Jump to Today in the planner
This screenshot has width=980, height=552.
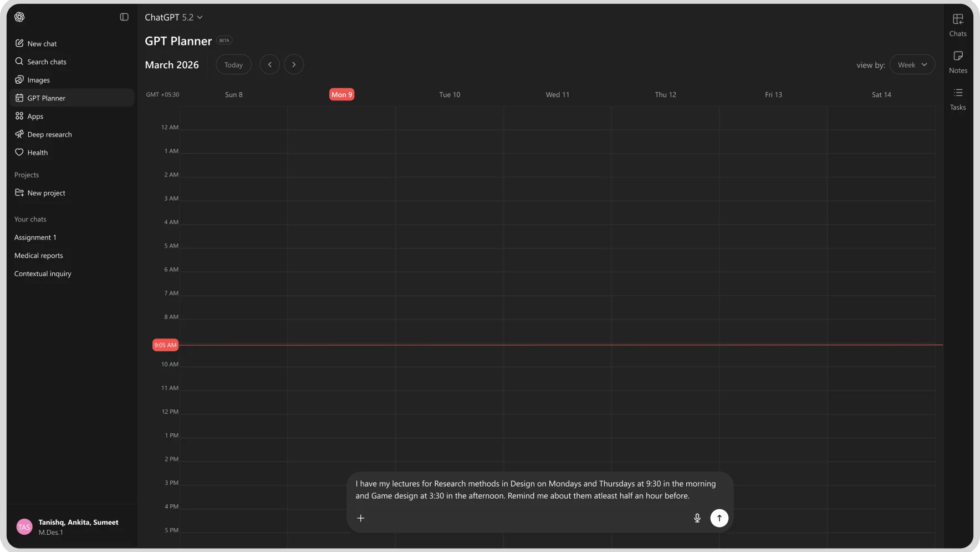coord(233,65)
